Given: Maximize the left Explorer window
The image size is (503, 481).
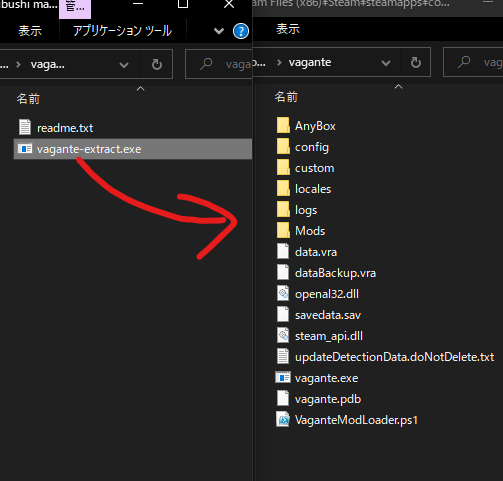Looking at the screenshot, I should tap(183, 4).
